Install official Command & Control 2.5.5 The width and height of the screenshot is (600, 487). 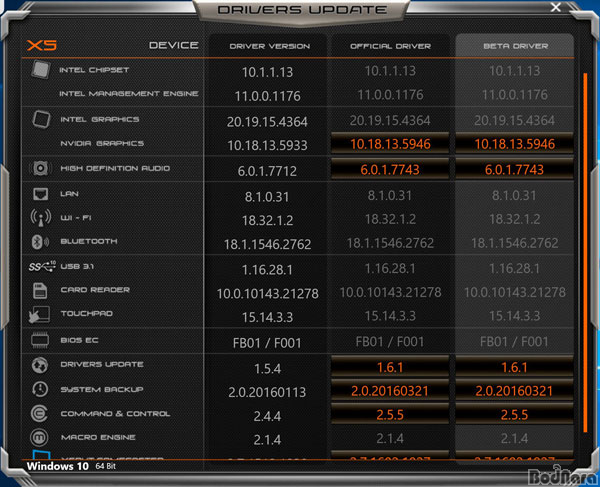point(390,414)
